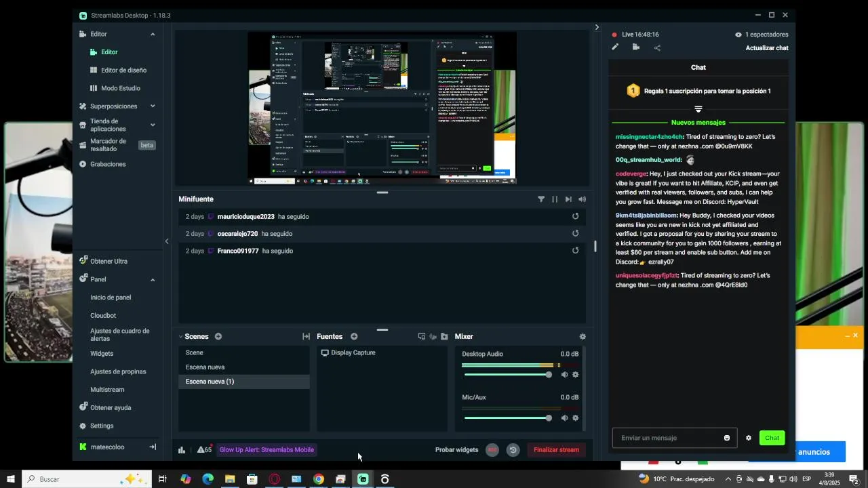Screen dimensions: 868x488
Task: Click Actualizar chat
Action: click(767, 48)
